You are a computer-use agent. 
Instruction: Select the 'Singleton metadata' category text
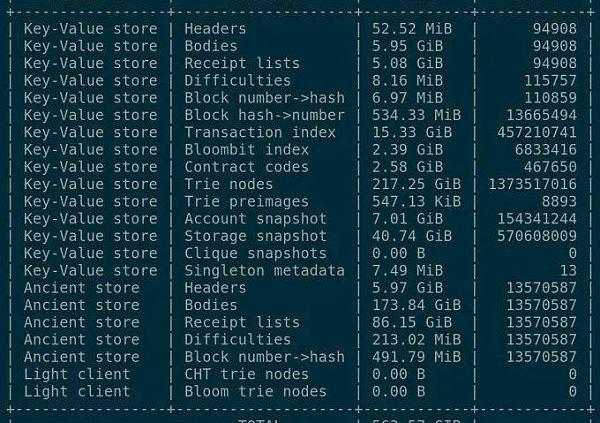(x=264, y=271)
